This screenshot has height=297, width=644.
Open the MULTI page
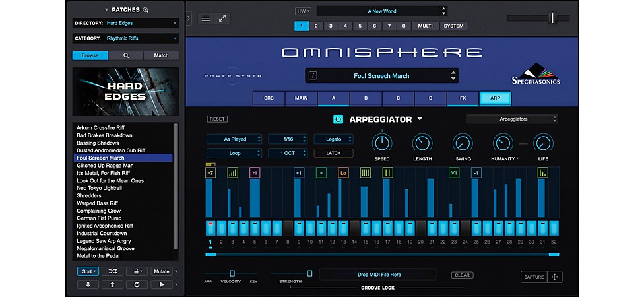pos(425,26)
